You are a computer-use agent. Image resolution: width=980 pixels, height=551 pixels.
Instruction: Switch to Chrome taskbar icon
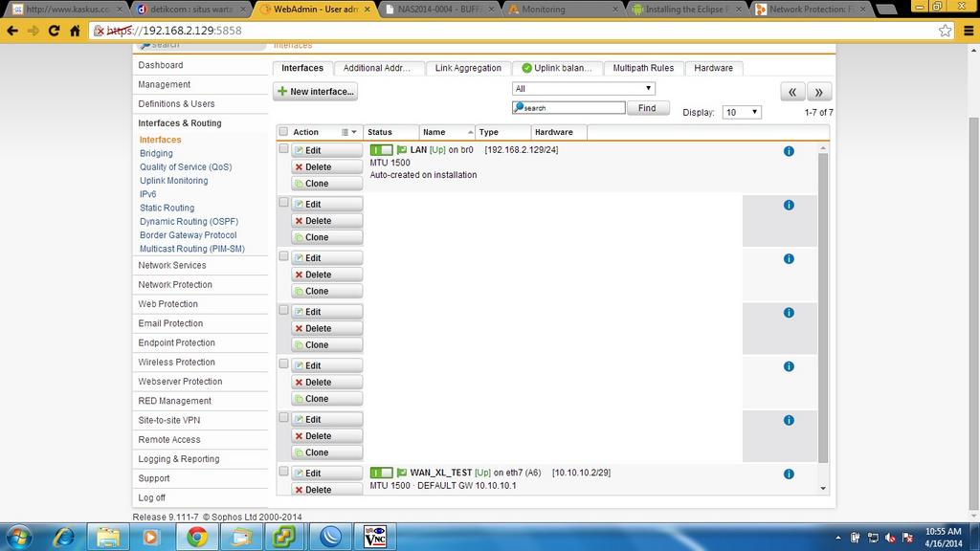pyautogui.click(x=197, y=537)
